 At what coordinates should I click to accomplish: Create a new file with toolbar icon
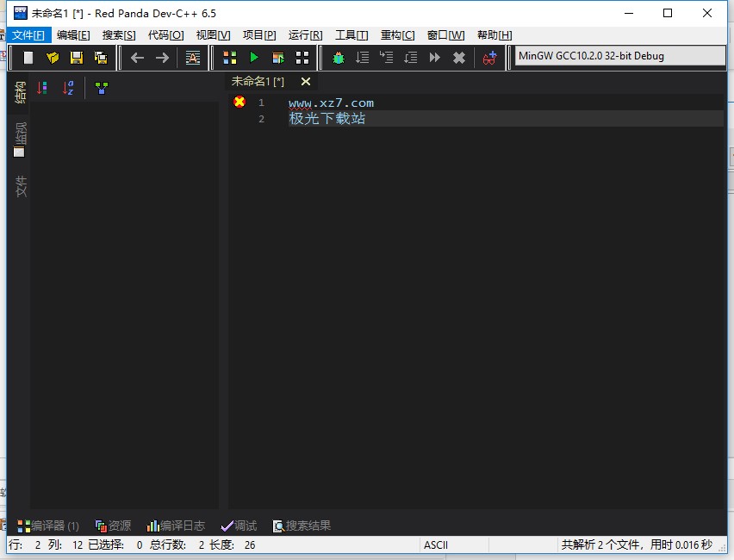point(29,58)
